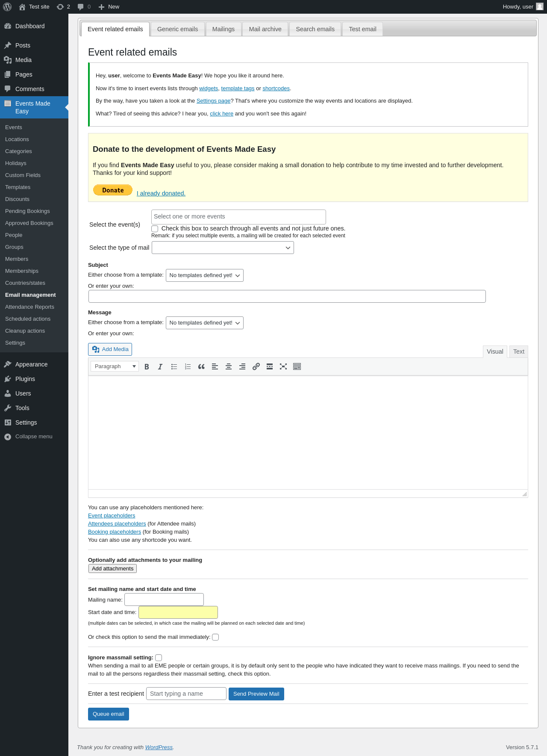Switch to the Mail archive tab
The width and height of the screenshot is (547, 756).
click(x=265, y=29)
